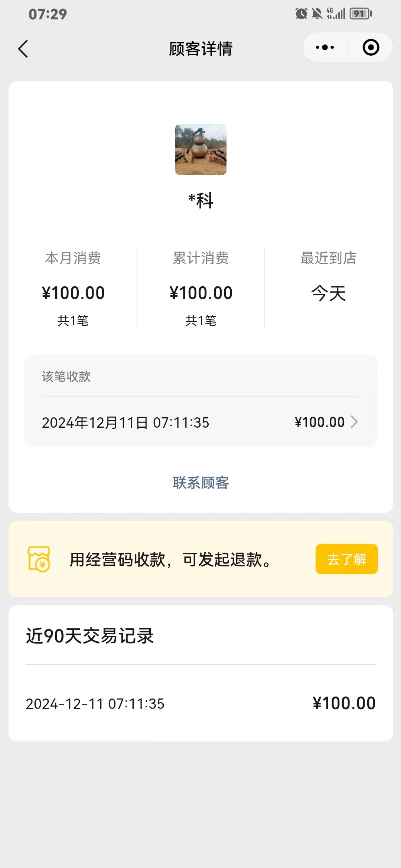Tap the muted bell status icon
Image resolution: width=401 pixels, height=868 pixels.
(x=317, y=14)
